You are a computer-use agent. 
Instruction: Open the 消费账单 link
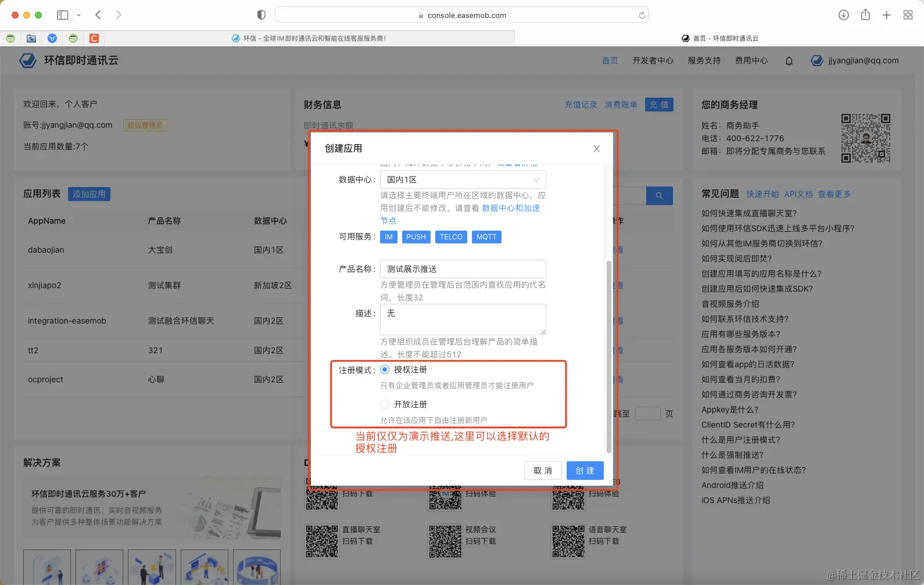click(x=621, y=105)
